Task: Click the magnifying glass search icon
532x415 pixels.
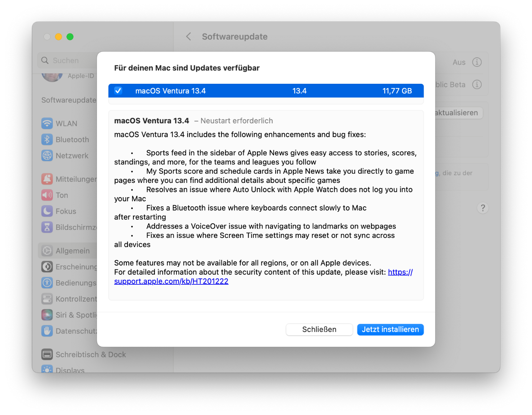Action: (x=45, y=60)
